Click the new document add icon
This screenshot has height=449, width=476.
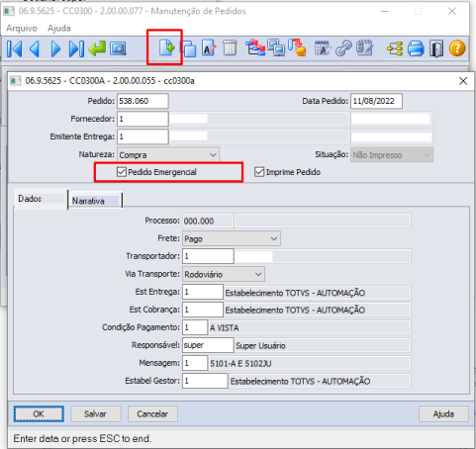point(166,47)
